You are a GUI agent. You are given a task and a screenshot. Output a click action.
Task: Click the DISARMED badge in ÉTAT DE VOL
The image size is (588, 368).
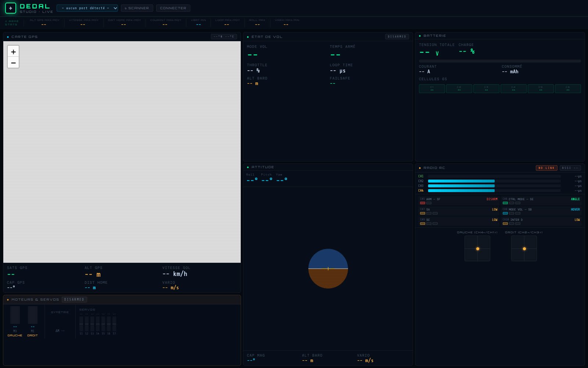click(x=397, y=37)
